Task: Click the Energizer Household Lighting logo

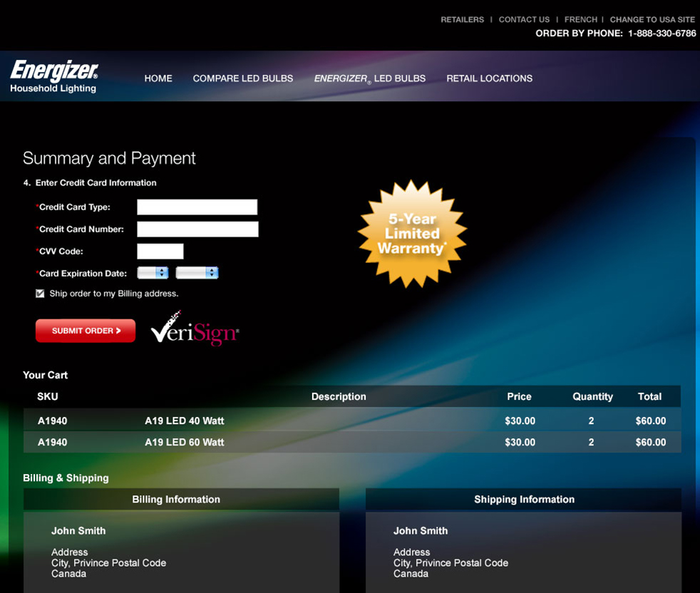Action: (x=54, y=77)
